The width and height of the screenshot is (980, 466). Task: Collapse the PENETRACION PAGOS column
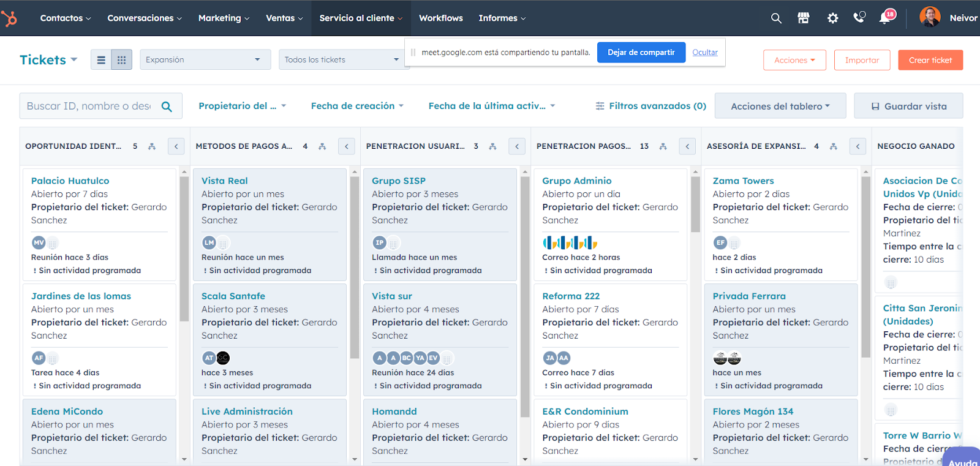[687, 146]
